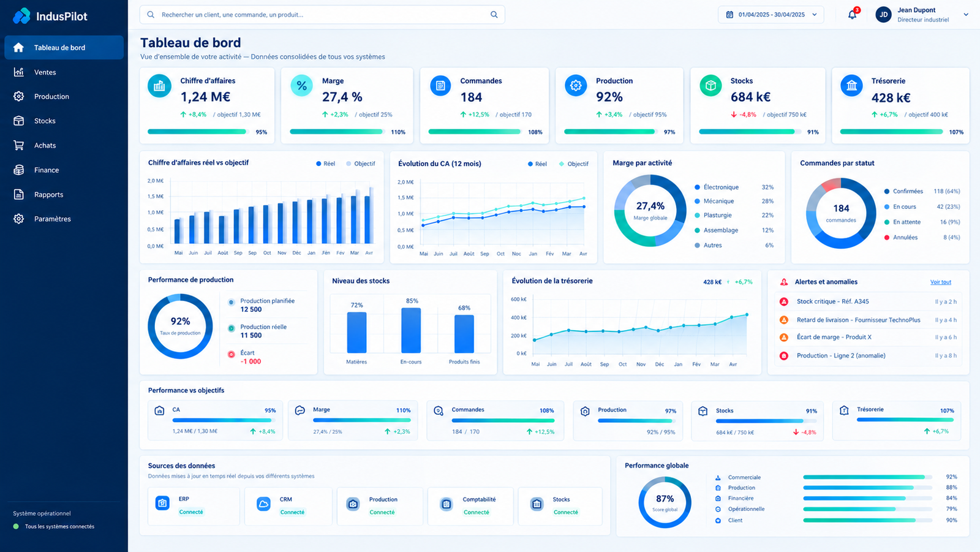980x552 pixels.
Task: Click the Écart de marge warning icon
Action: (783, 338)
